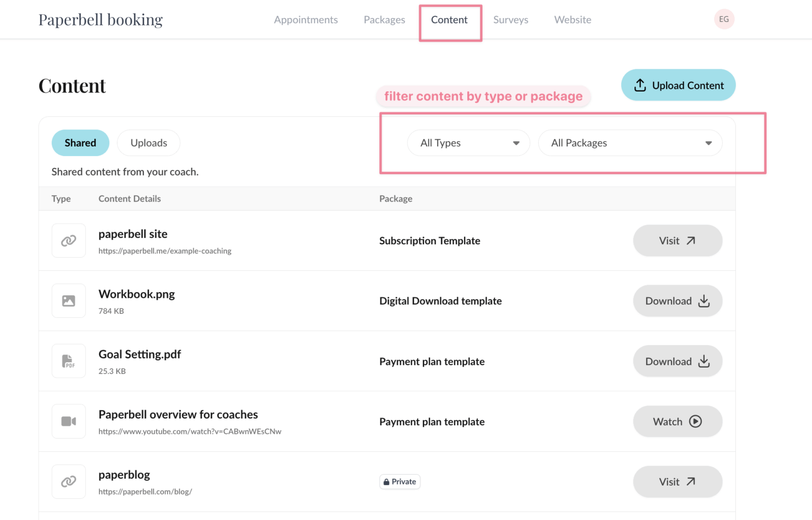Screen dimensions: 812x520
Task: Click the video camera icon for Paperbell overview
Action: pyautogui.click(x=68, y=421)
